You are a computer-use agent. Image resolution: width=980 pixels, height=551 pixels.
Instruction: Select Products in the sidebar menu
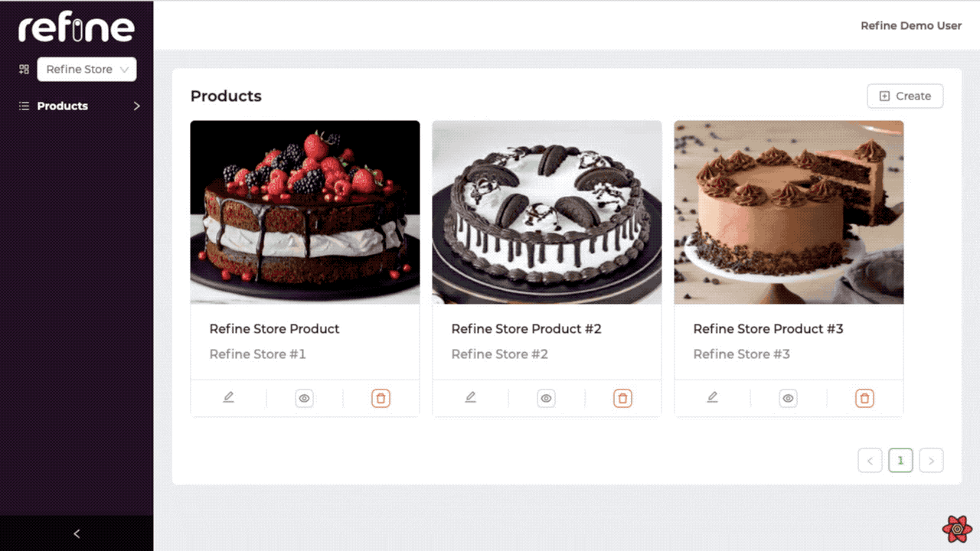62,106
